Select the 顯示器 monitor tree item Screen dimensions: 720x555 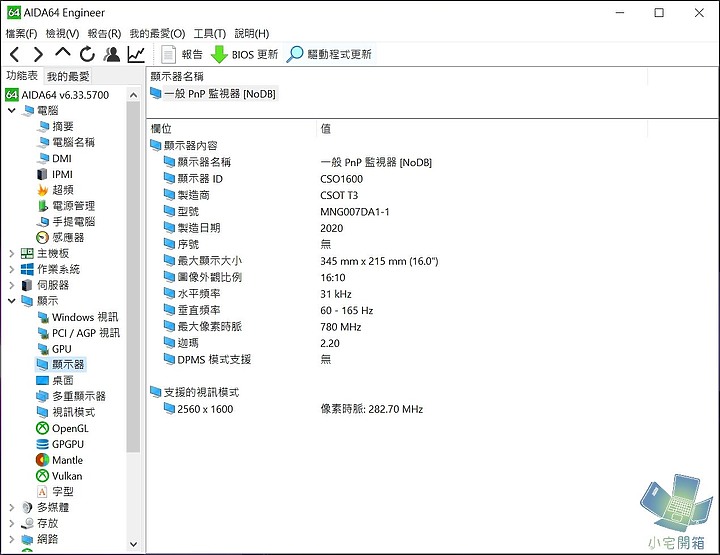(61, 365)
